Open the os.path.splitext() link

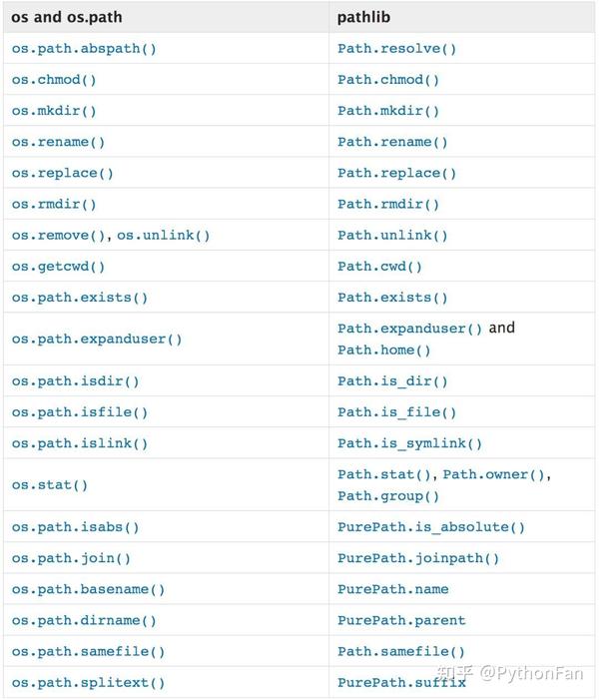(x=88, y=683)
